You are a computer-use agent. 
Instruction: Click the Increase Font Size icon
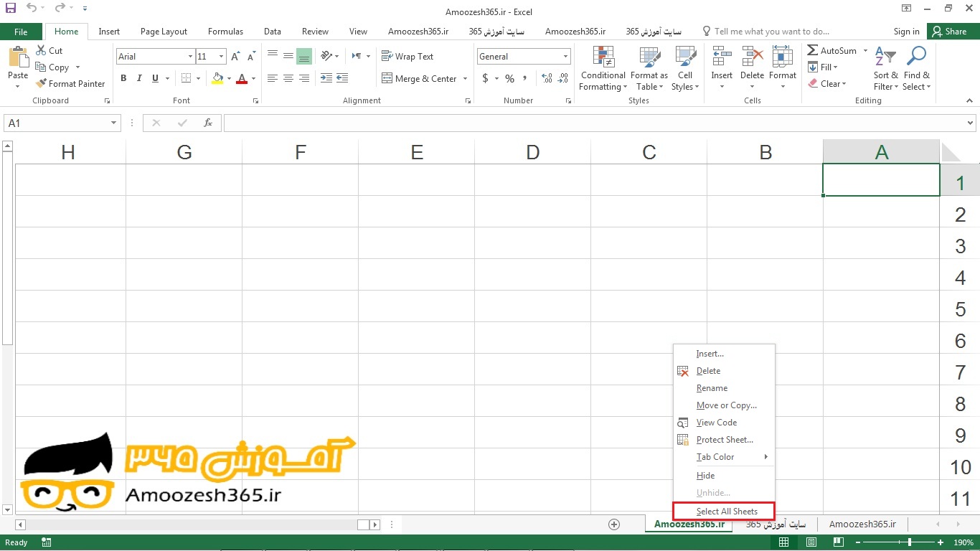(x=236, y=57)
